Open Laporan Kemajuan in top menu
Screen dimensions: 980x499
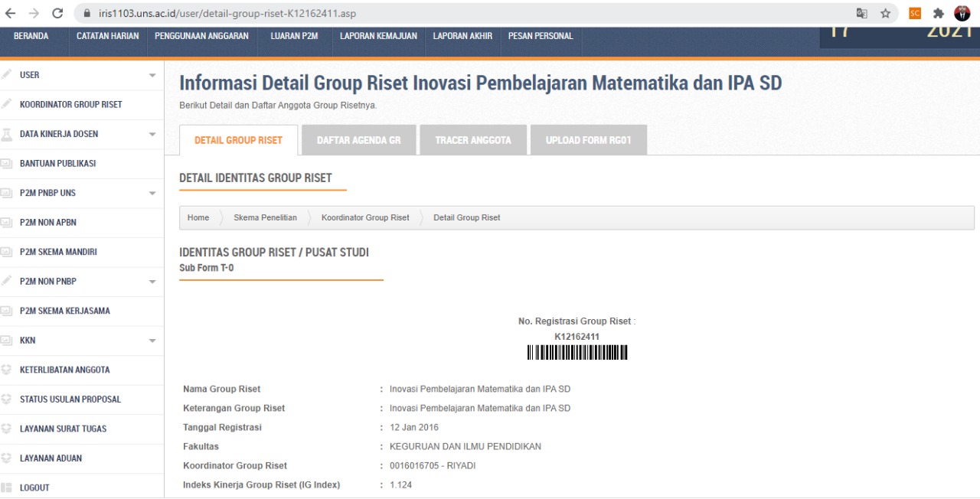pos(378,36)
